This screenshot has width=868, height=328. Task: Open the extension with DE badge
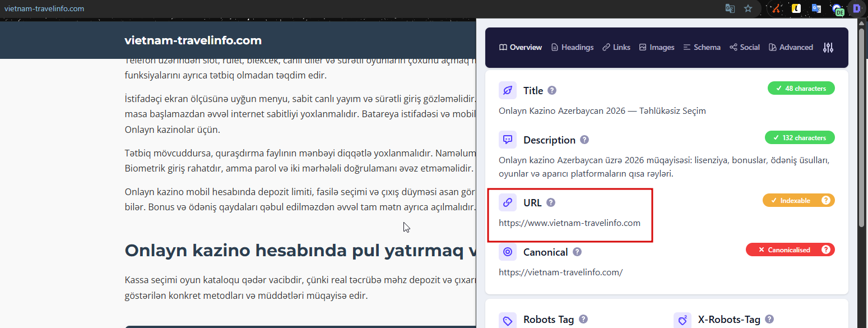pyautogui.click(x=838, y=10)
